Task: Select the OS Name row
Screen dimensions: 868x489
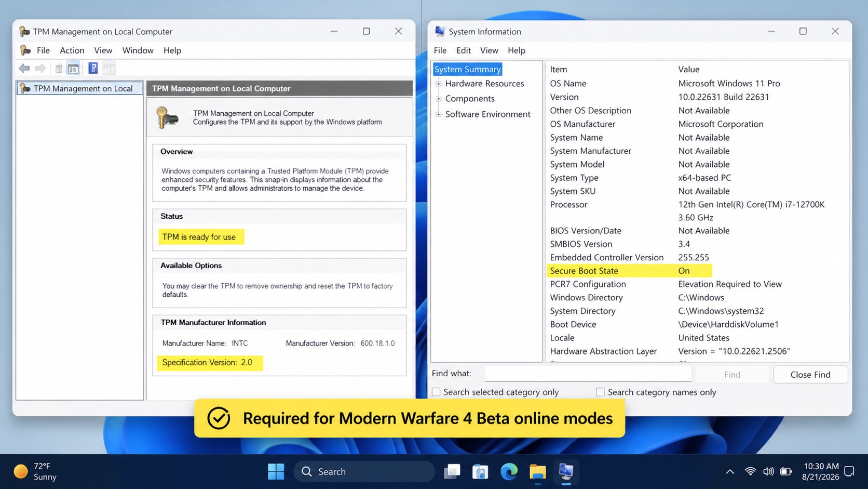Action: [x=697, y=83]
